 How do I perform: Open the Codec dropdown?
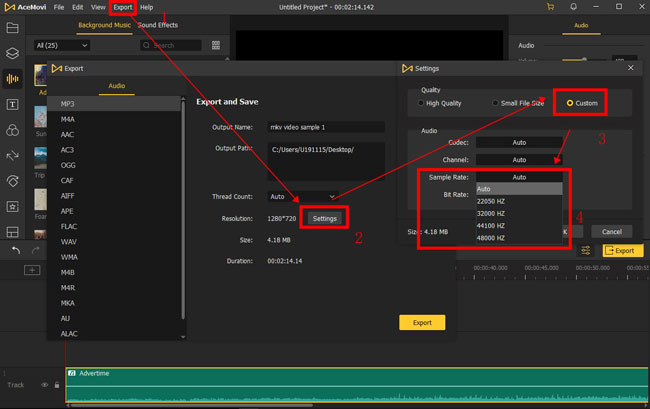point(519,142)
